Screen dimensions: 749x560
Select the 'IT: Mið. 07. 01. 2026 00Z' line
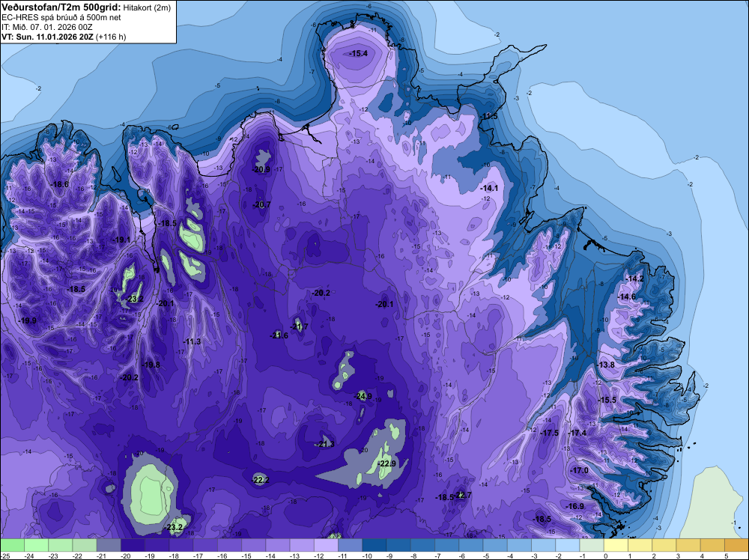(46, 27)
